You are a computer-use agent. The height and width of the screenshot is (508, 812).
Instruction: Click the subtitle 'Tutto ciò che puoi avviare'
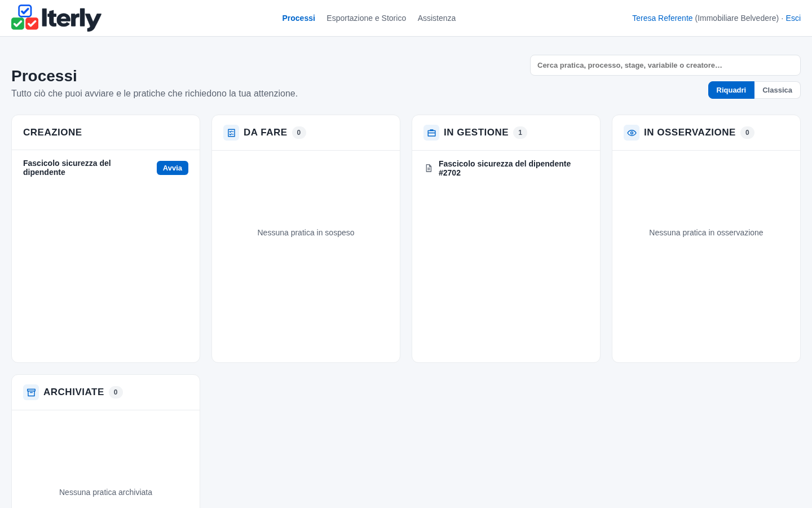click(x=155, y=94)
